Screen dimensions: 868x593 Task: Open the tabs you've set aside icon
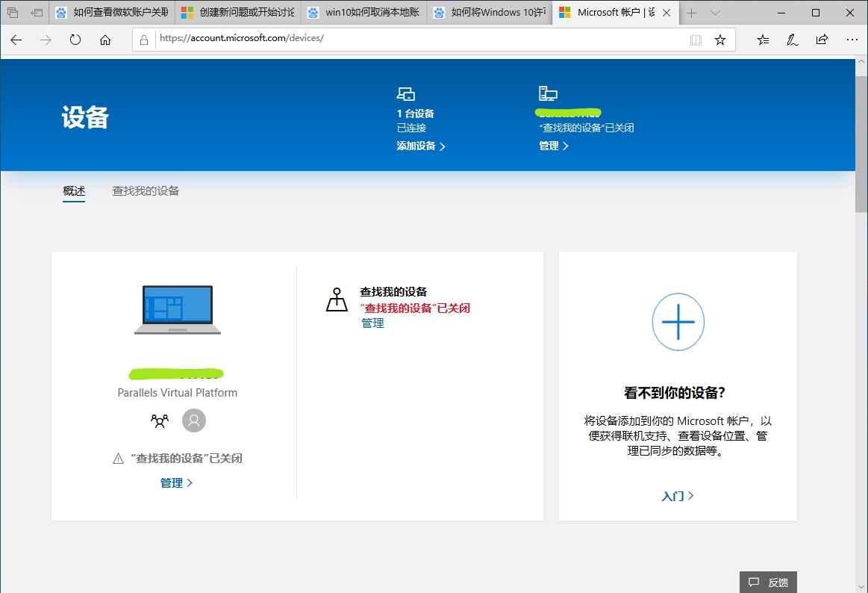click(12, 12)
